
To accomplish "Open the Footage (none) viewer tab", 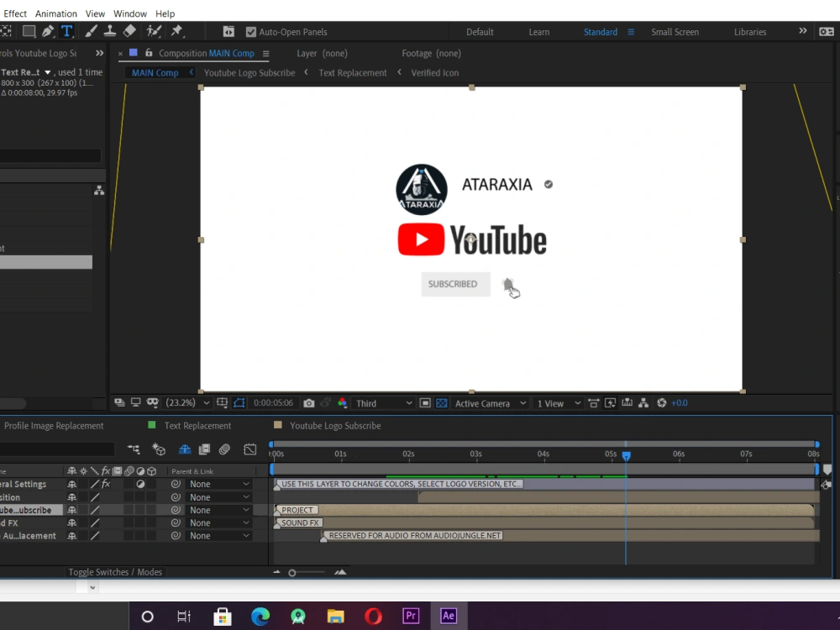I will click(x=431, y=53).
